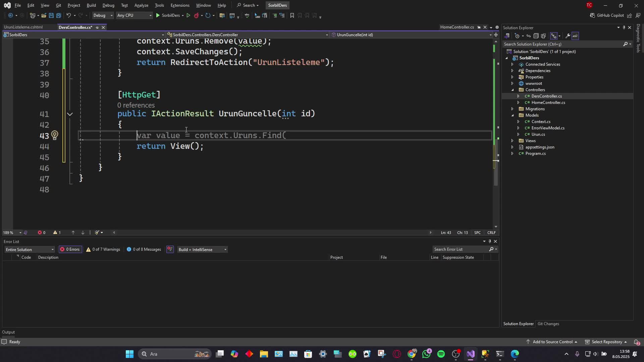Click the Undo arrow icon
644x362 pixels.
click(68, 15)
